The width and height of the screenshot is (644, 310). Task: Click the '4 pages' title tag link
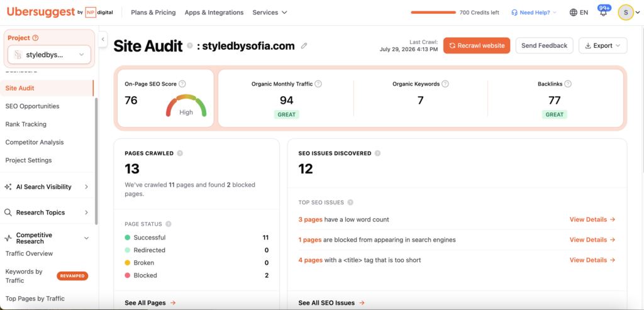click(x=311, y=260)
